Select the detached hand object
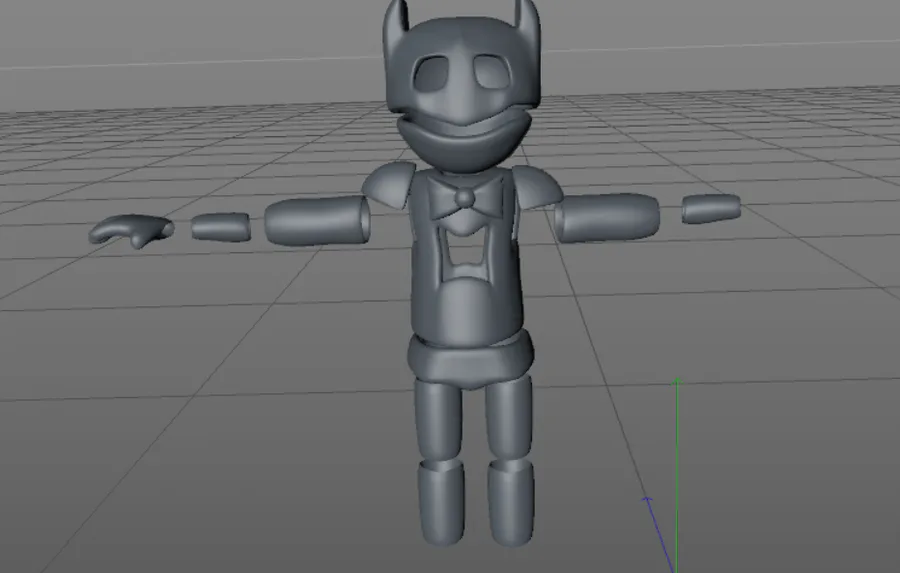The width and height of the screenshot is (900, 573). tap(131, 230)
